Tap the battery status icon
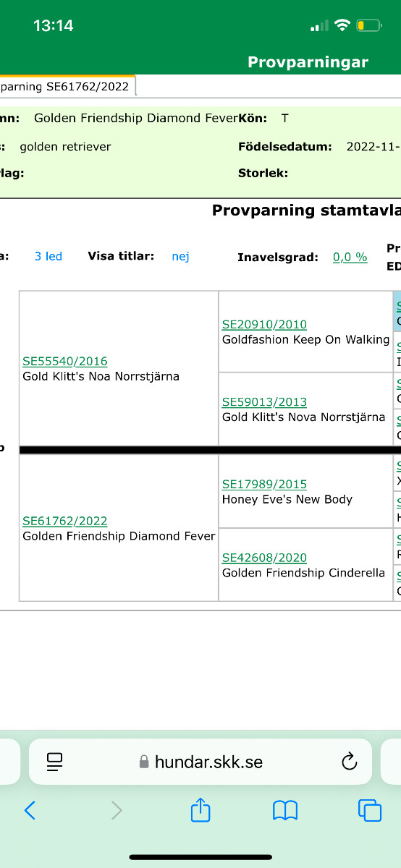Image resolution: width=401 pixels, height=868 pixels. point(368,26)
